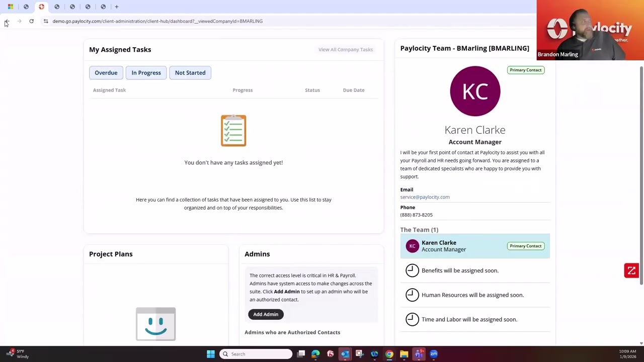Select the active Paylocity browser tab
The image size is (644, 362).
click(41, 7)
